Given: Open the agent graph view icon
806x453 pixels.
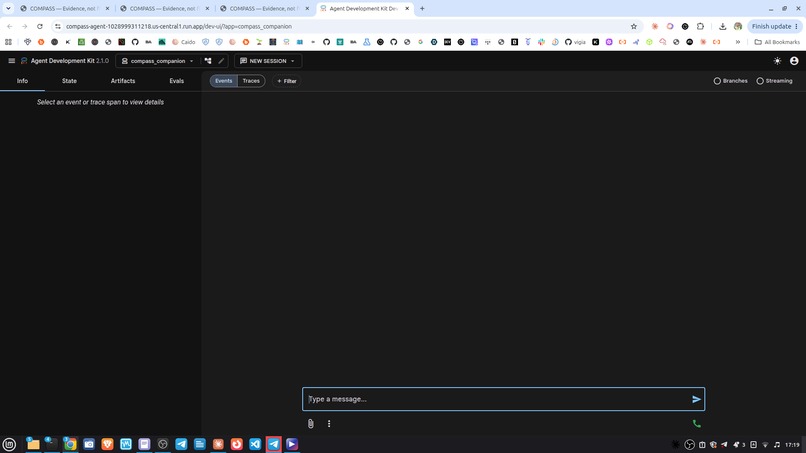Looking at the screenshot, I should [x=208, y=61].
